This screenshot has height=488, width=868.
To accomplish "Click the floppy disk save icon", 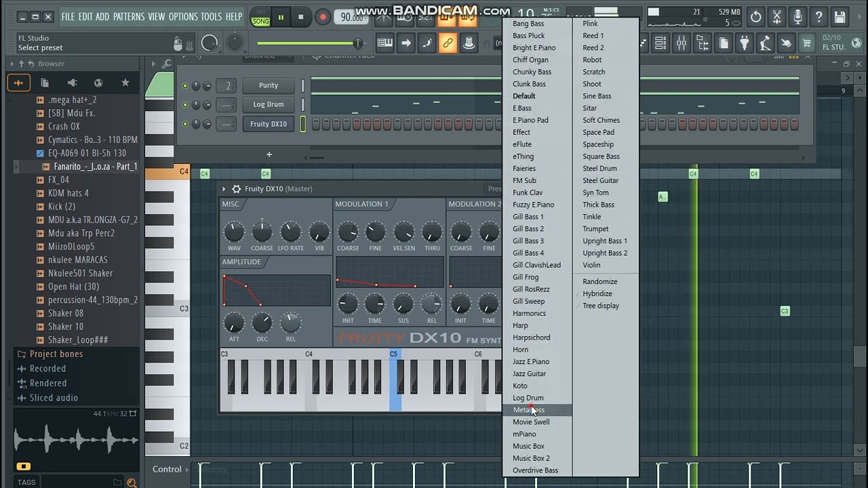I will coord(840,17).
